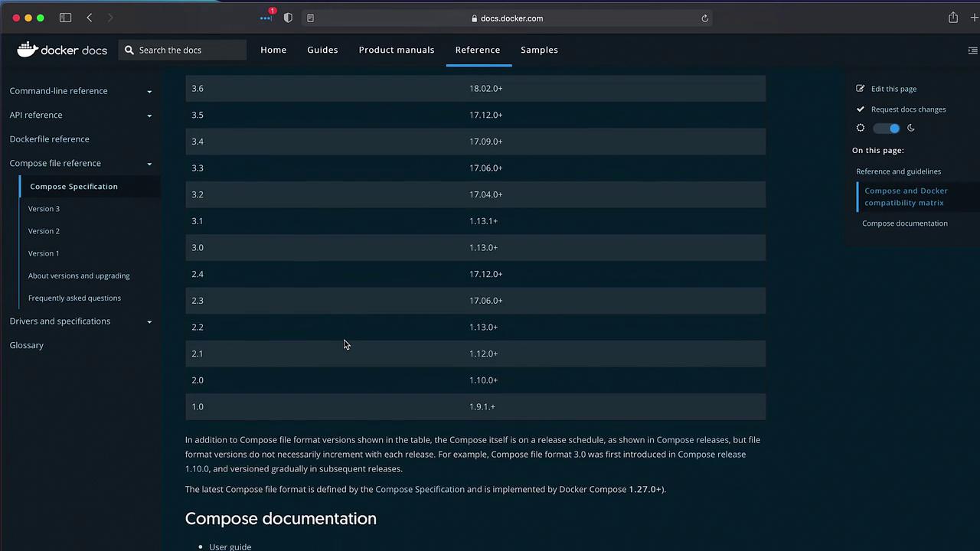The height and width of the screenshot is (551, 980).
Task: Go back with the Safari back arrow
Action: (x=90, y=18)
